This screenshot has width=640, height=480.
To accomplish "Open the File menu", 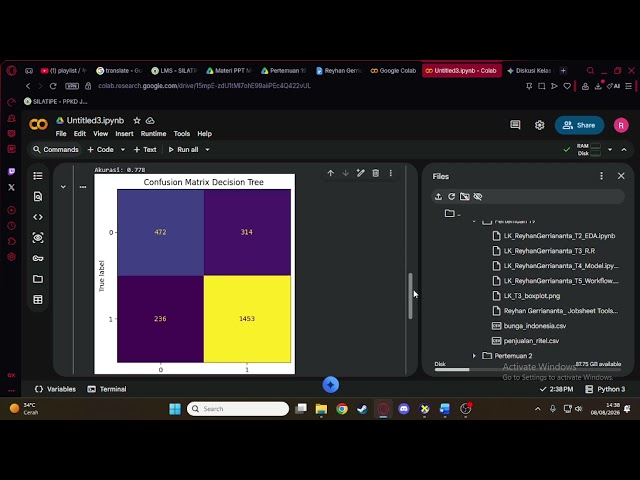I will pos(61,134).
